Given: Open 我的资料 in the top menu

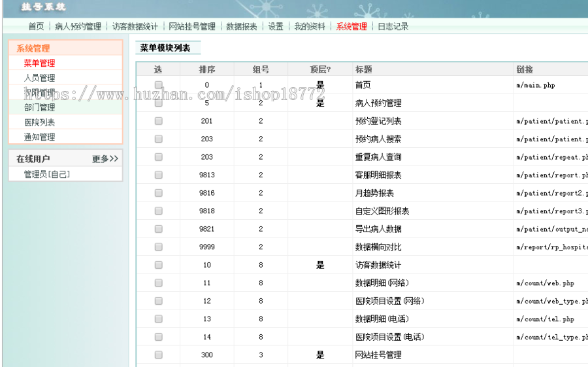Looking at the screenshot, I should tap(310, 27).
